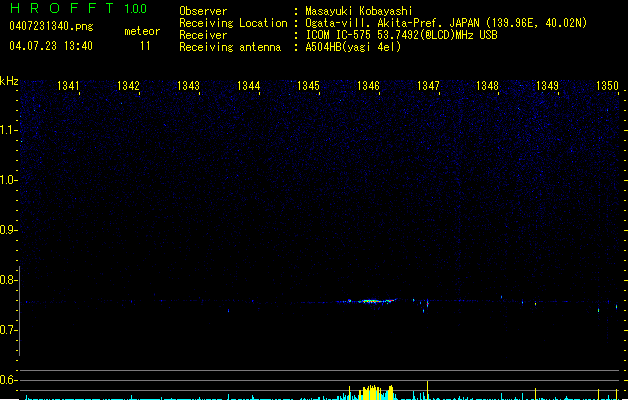Viewport: 629px width, 400px height.
Task: Click the ICOM IC-575 53.7492 MHz receiver text
Action: point(401,35)
